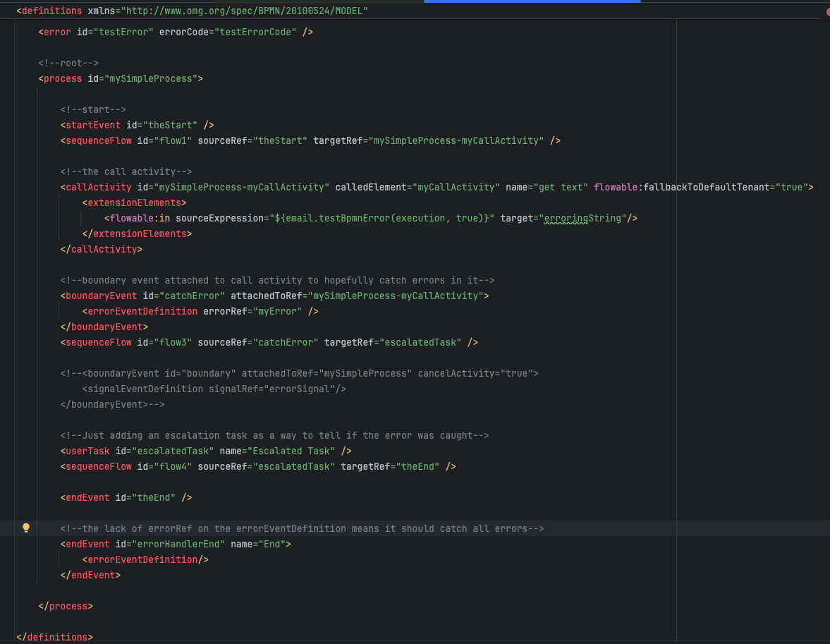Click the "get text" name attribute value
830x644 pixels.
562,188
